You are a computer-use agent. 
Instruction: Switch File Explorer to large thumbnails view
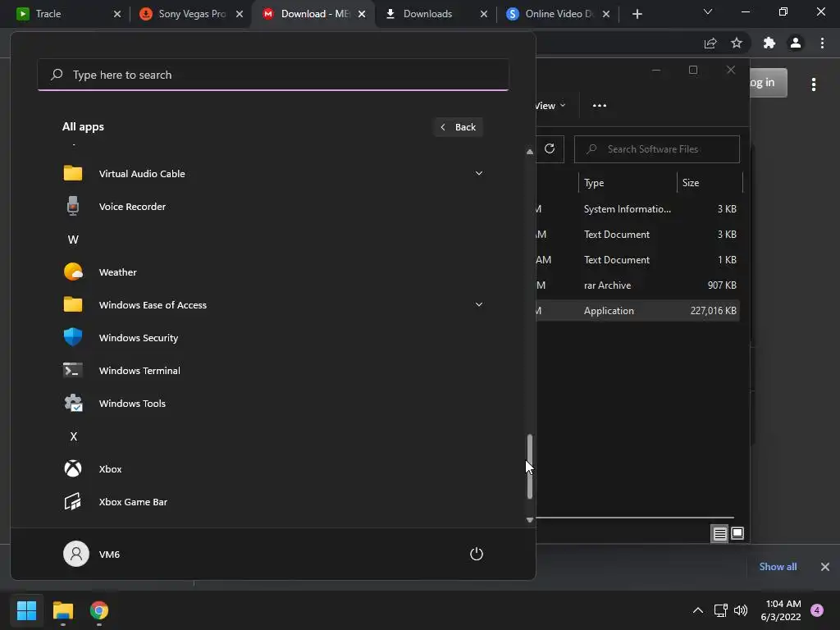coord(737,533)
